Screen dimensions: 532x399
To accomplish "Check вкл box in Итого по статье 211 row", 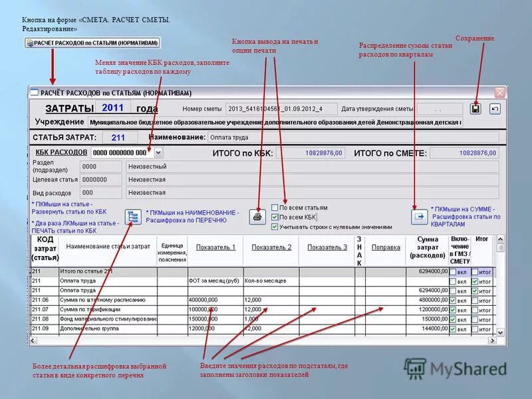I will (453, 272).
